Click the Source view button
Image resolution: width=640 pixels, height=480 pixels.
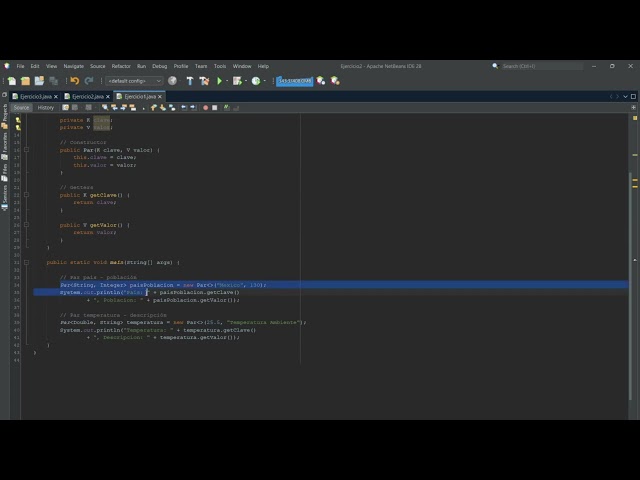(21, 108)
